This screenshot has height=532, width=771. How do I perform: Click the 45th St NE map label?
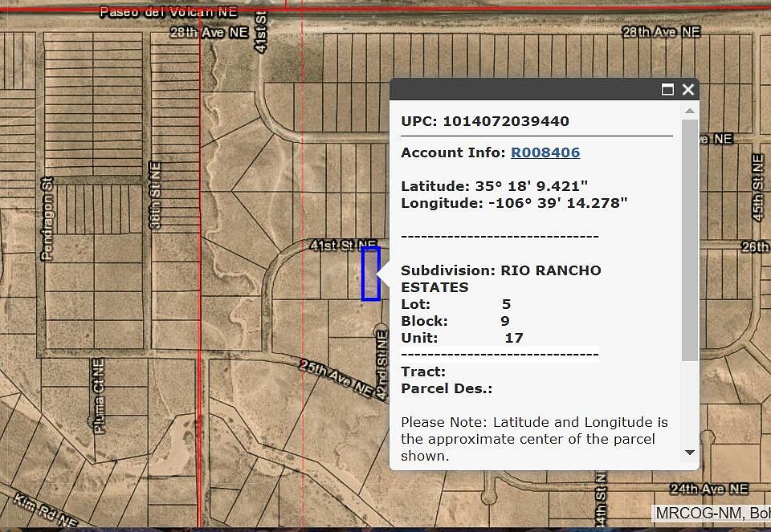click(757, 188)
